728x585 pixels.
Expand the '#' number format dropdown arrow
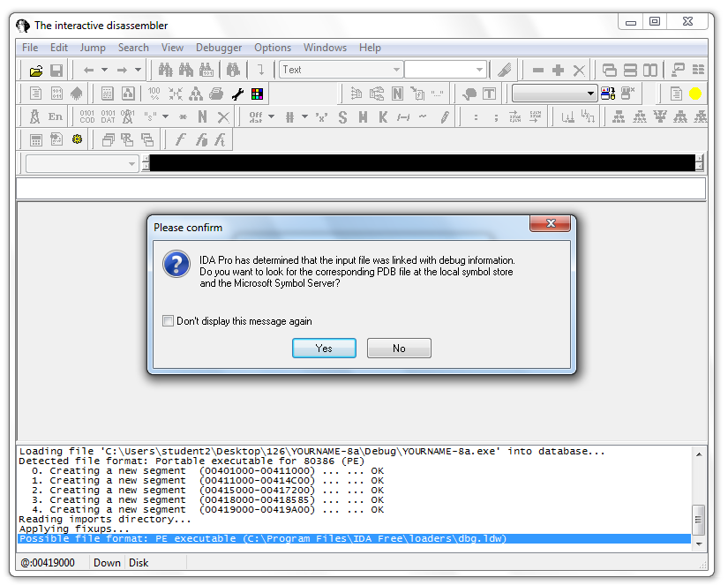305,116
